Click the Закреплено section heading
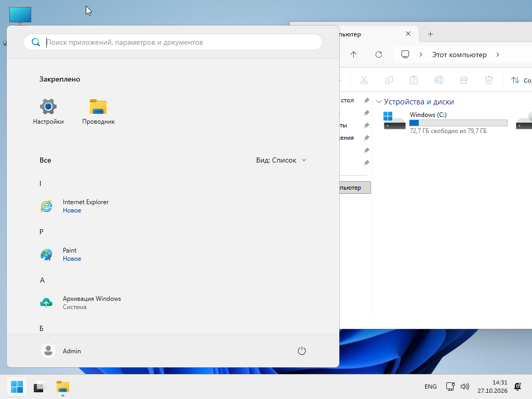532x399 pixels. pos(60,79)
